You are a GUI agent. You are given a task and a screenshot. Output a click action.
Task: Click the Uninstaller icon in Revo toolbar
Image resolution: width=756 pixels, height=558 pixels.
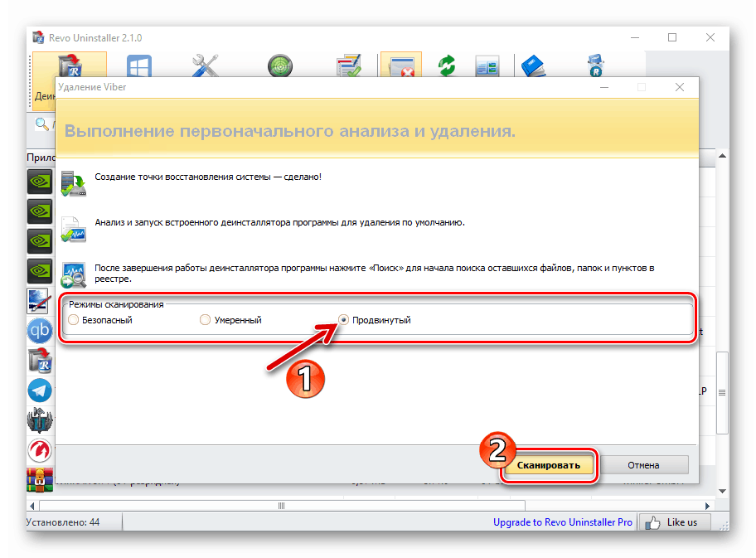(70, 66)
